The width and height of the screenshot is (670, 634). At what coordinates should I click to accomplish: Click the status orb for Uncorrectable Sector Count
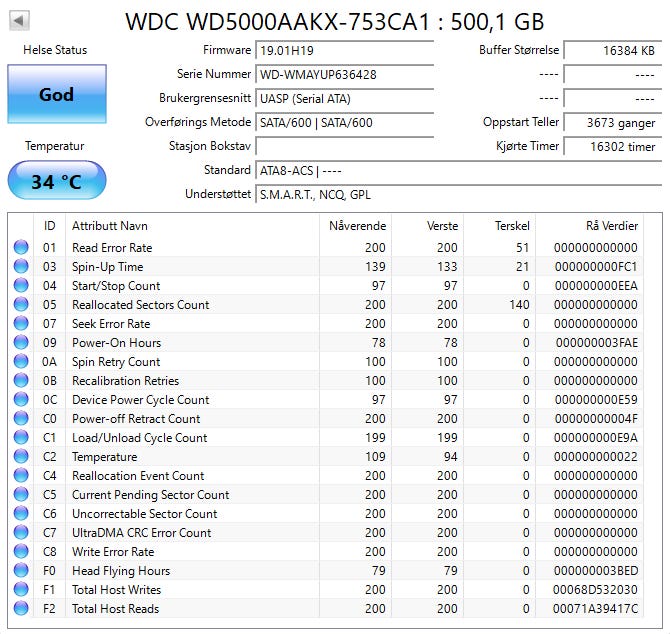pyautogui.click(x=21, y=514)
